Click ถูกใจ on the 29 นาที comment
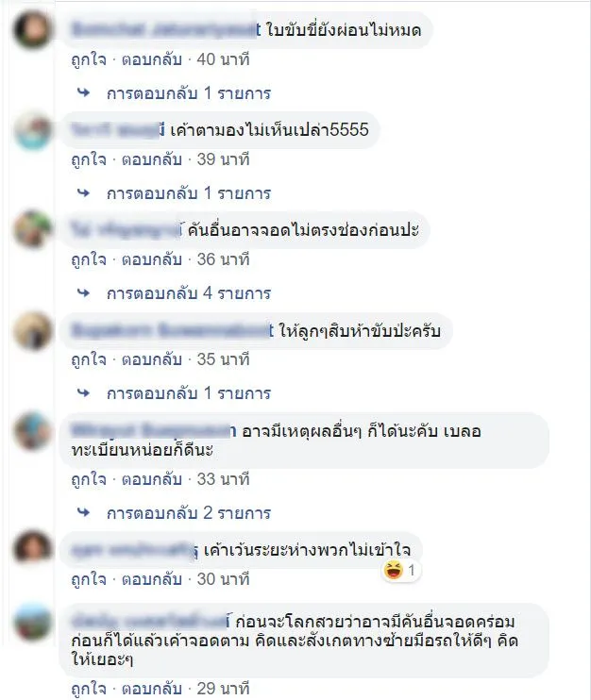Image resolution: width=591 pixels, height=700 pixels. 89,689
